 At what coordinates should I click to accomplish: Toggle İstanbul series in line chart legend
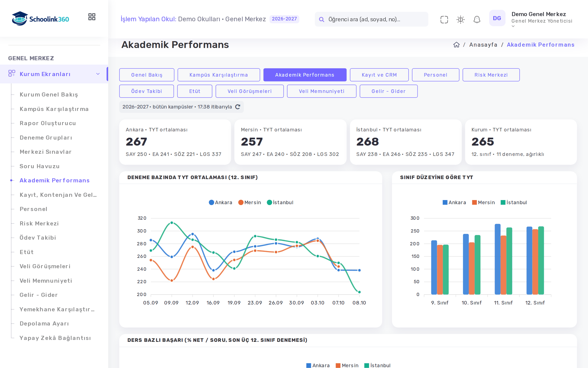(280, 203)
